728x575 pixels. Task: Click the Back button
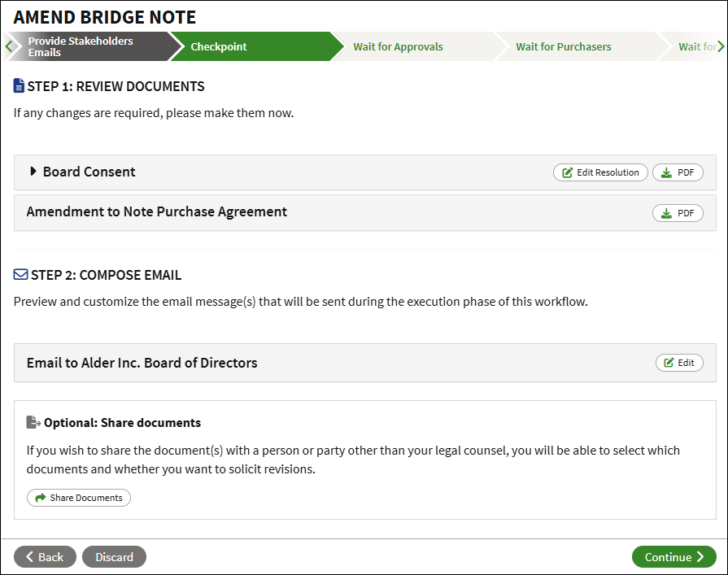(45, 557)
